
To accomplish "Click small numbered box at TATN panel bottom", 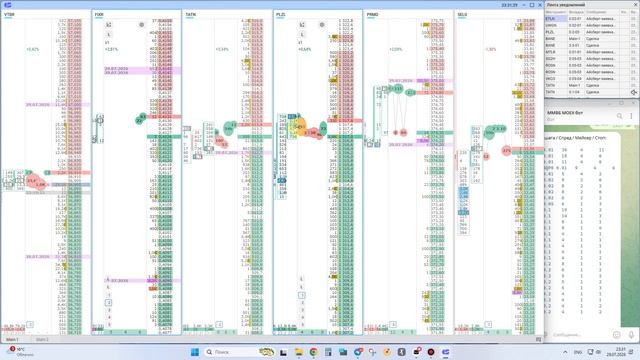I will point(219,324).
